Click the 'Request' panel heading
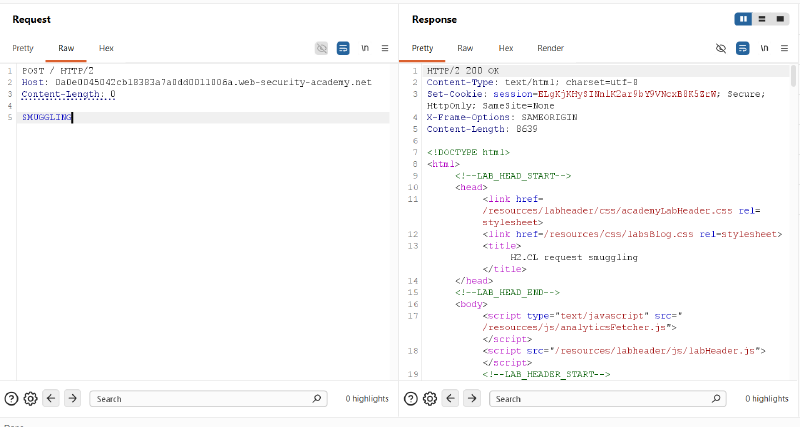Screen dimensions: 800x427 click(x=32, y=19)
